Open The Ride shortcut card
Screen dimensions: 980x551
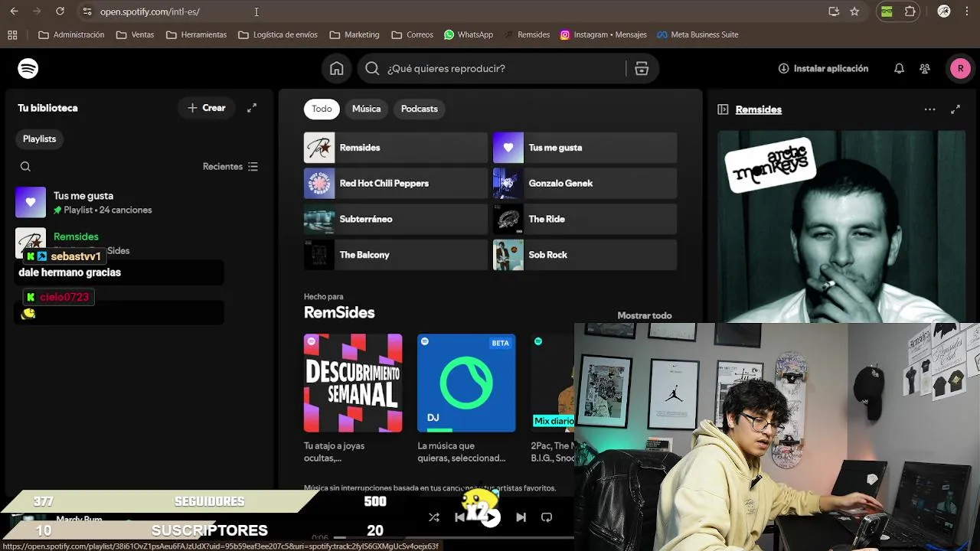[585, 219]
